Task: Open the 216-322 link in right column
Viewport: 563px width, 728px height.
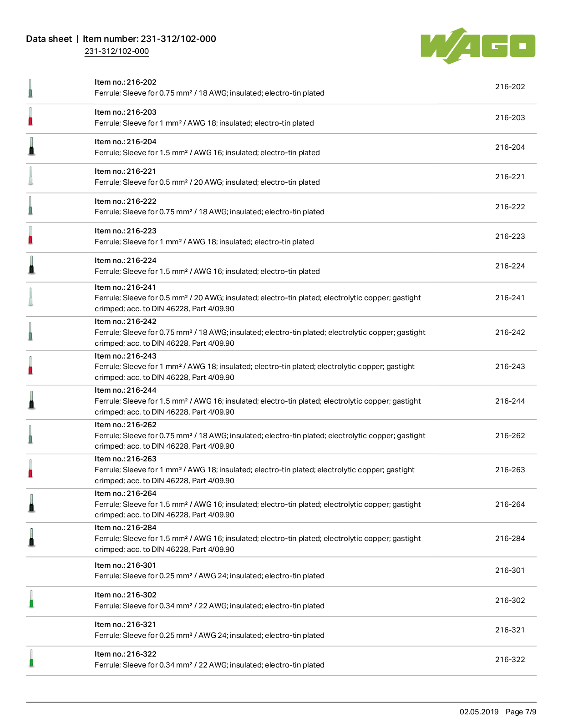Action: pyautogui.click(x=510, y=659)
